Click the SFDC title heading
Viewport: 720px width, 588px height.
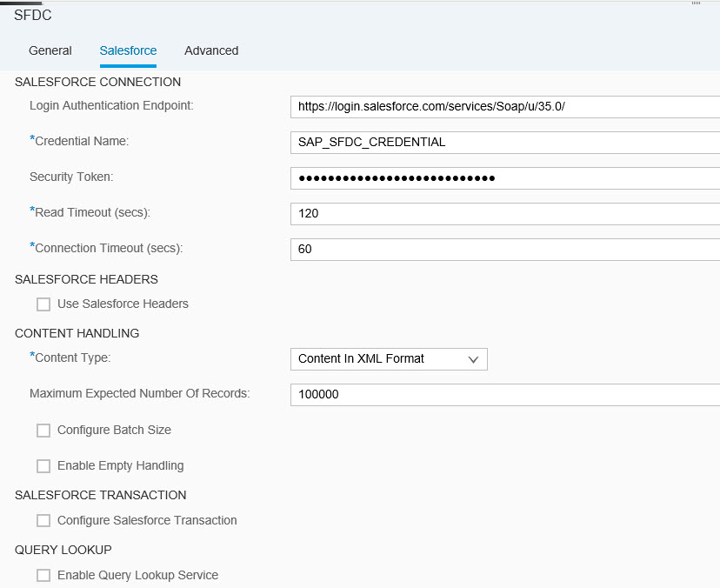[x=33, y=15]
